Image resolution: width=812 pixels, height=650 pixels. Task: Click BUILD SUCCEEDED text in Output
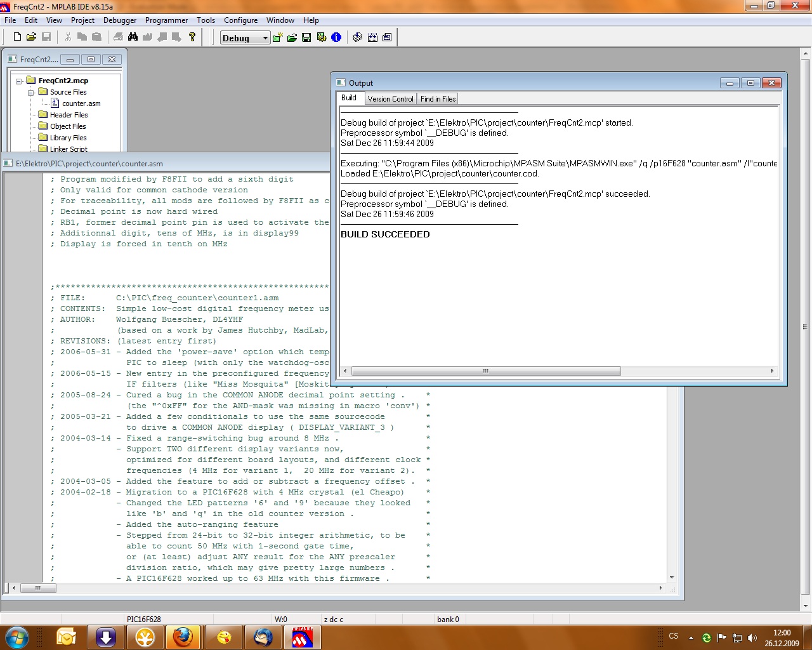click(385, 234)
